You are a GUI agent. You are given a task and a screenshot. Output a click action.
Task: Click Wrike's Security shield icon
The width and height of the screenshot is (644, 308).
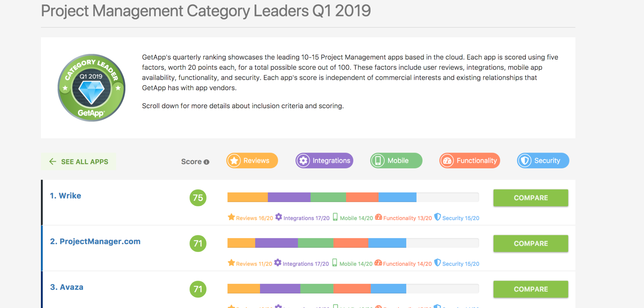[437, 217]
